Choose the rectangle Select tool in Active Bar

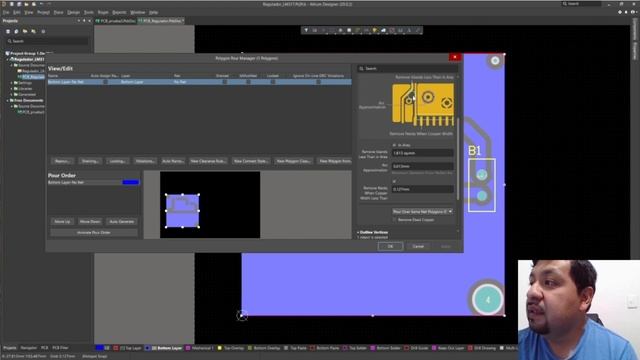coord(332,30)
